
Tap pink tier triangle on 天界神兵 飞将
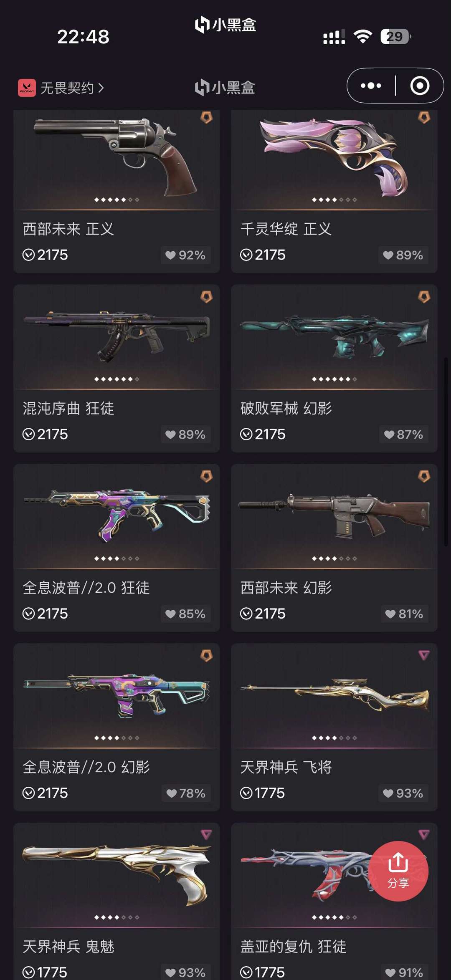424,655
